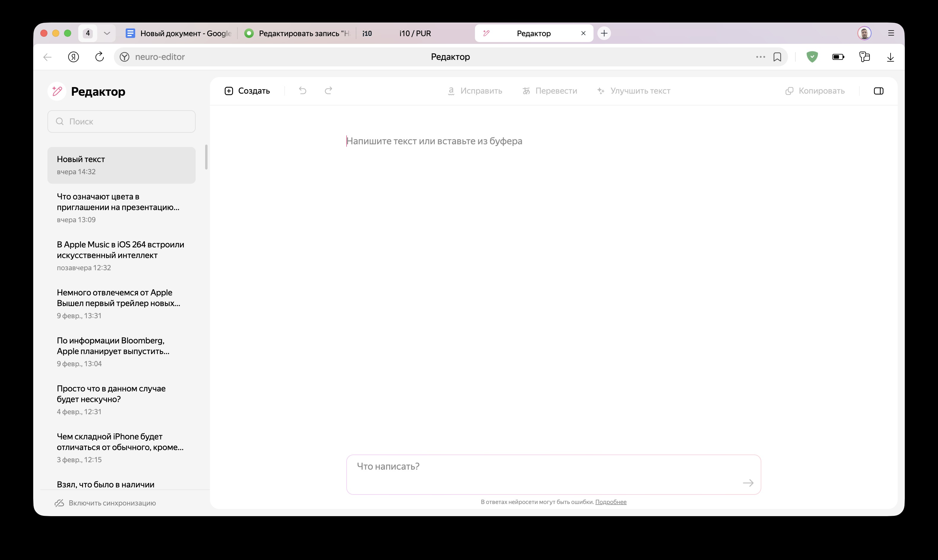Screen dimensions: 938x560
Task: Select the Исправить text correction tool
Action: click(474, 91)
